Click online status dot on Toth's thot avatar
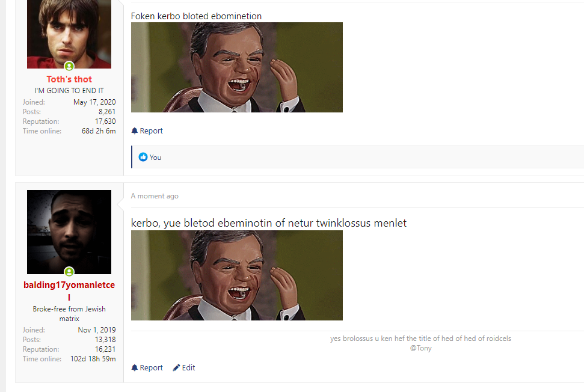Image resolution: width=584 pixels, height=392 pixels. point(69,66)
